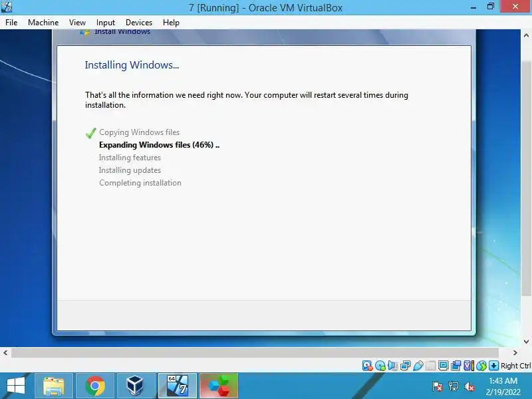This screenshot has height=399, width=532.
Task: Click the Installing Windows heading
Action: coord(132,65)
